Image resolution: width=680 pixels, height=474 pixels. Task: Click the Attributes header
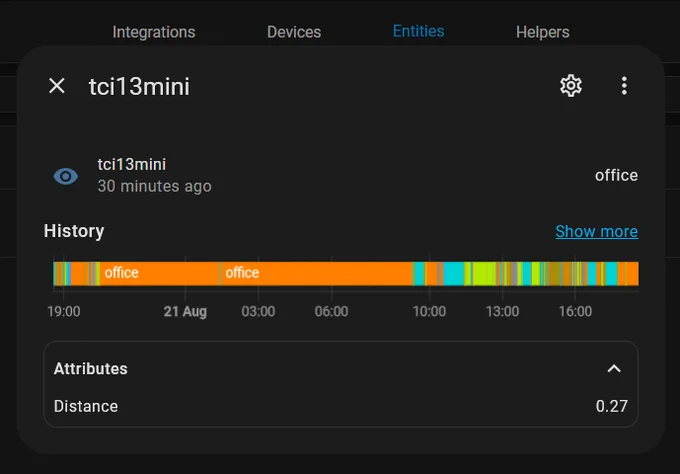pos(340,369)
